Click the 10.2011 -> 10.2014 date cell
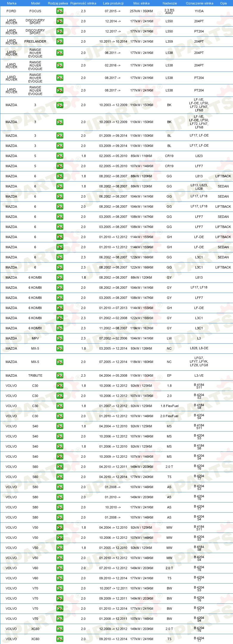233x644 pixels. [113, 41]
